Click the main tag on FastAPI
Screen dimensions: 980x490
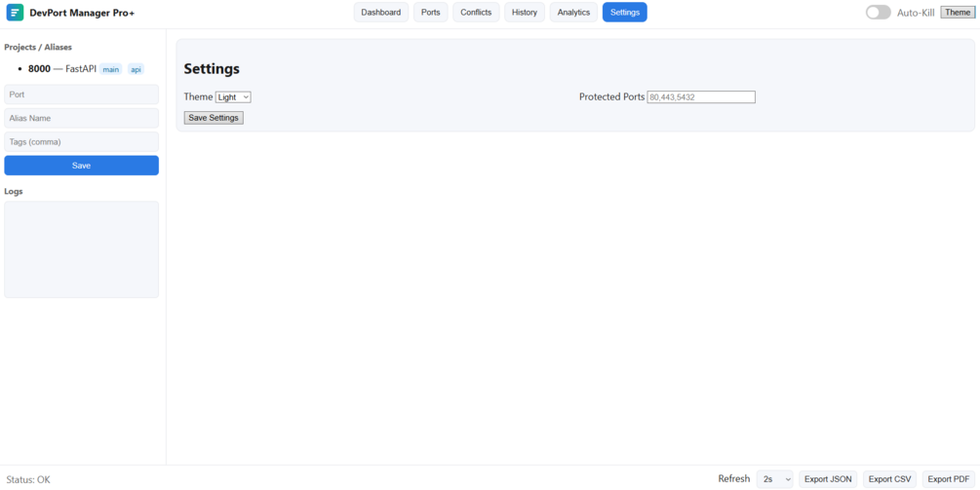point(111,69)
